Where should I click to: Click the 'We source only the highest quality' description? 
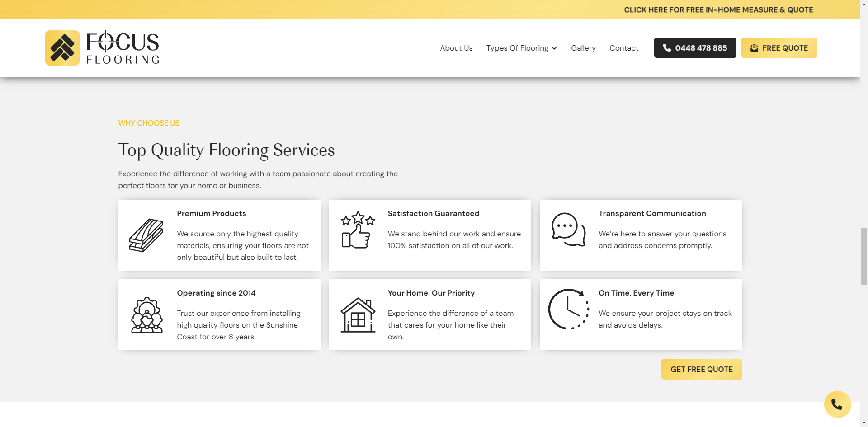[x=243, y=245]
